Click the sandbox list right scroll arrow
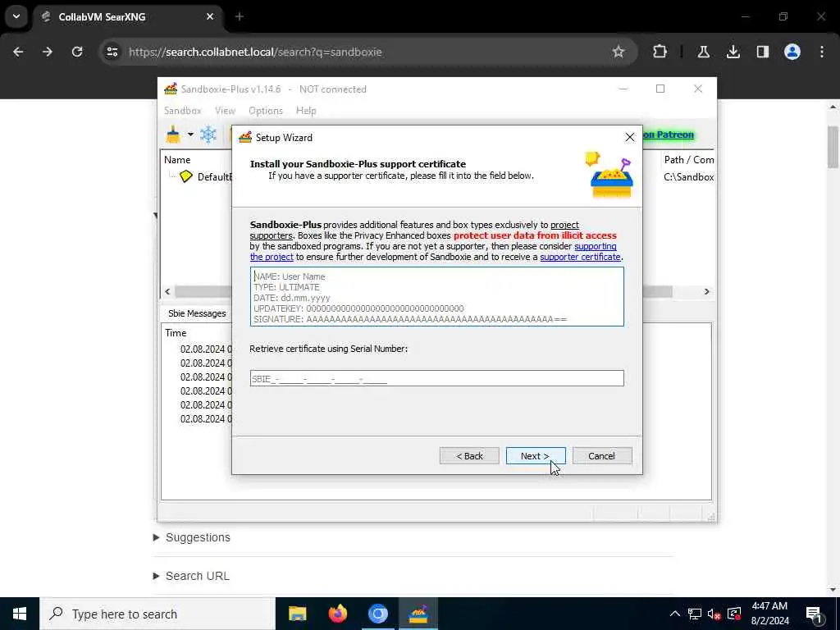840x630 pixels. (x=706, y=291)
